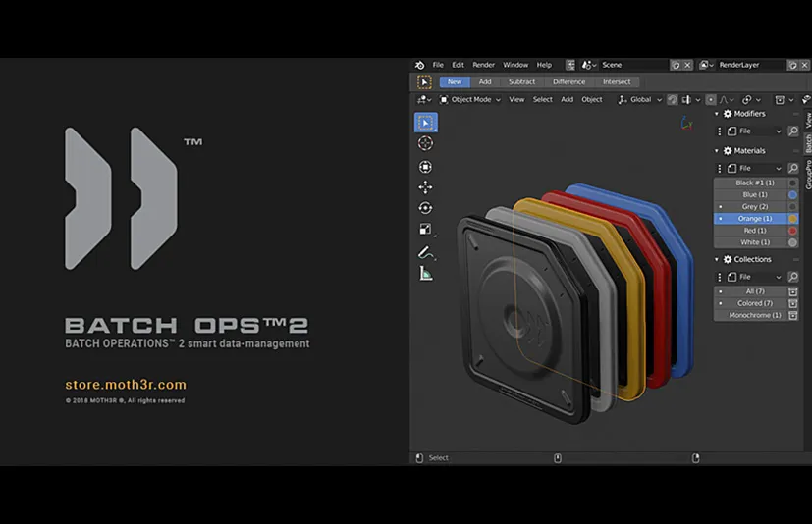Click the Red material color swatch
Image resolution: width=812 pixels, height=524 pixels.
792,231
